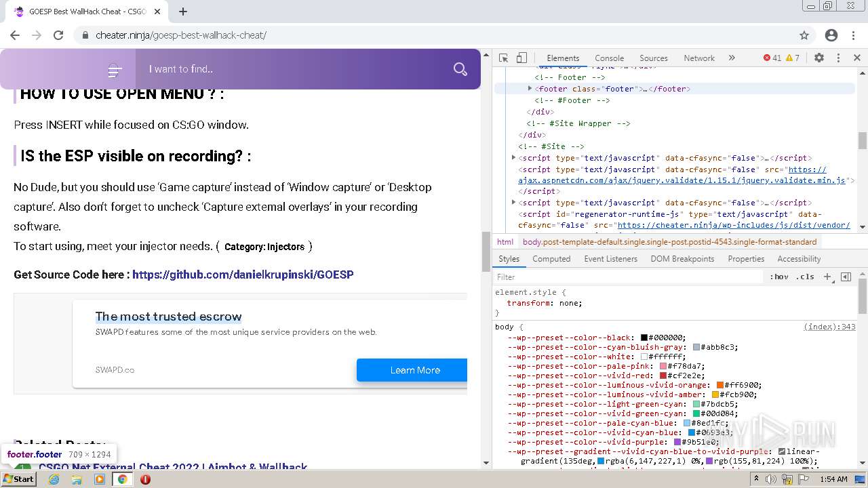Close the DevTools panel
Viewport: 868px width, 488px height.
coord(857,58)
